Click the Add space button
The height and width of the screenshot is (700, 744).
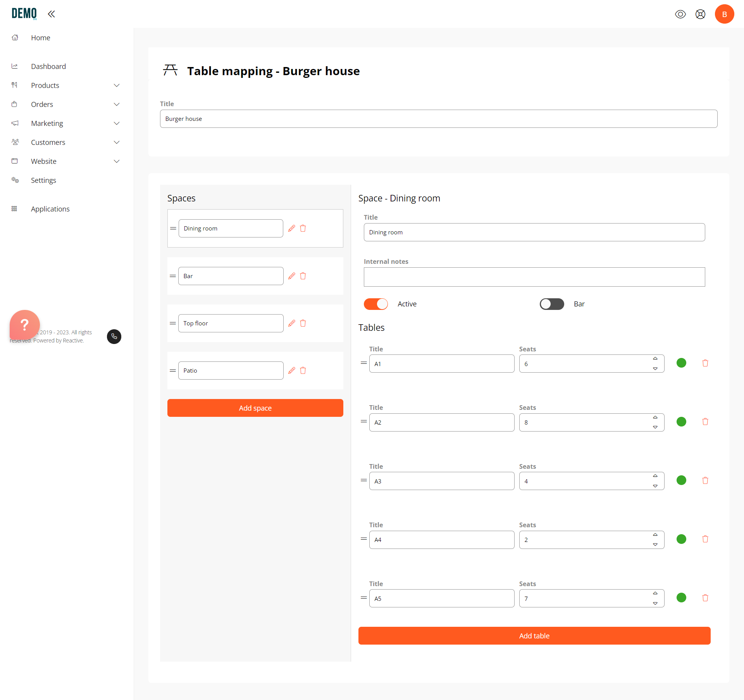point(255,408)
